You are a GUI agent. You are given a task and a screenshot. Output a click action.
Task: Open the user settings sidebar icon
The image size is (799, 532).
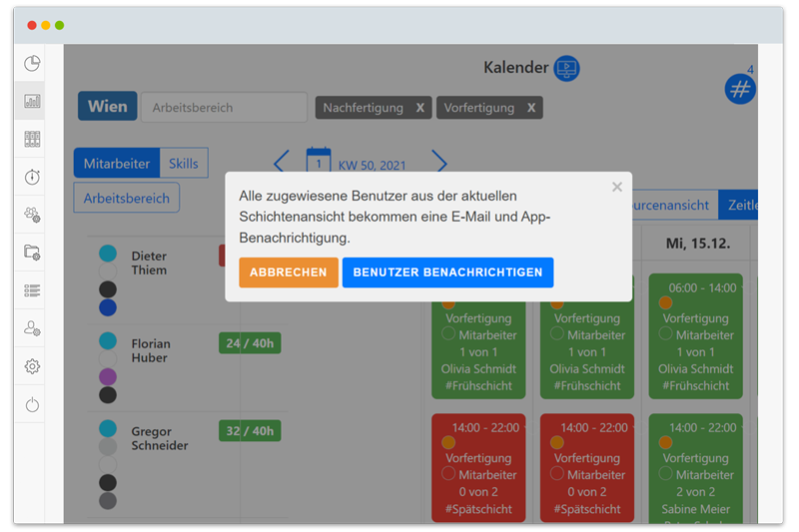point(32,328)
